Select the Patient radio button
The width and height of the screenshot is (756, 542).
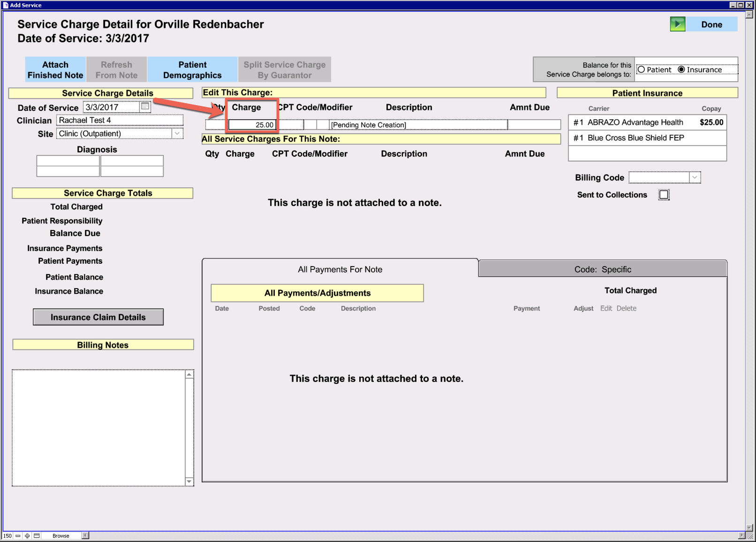point(642,69)
